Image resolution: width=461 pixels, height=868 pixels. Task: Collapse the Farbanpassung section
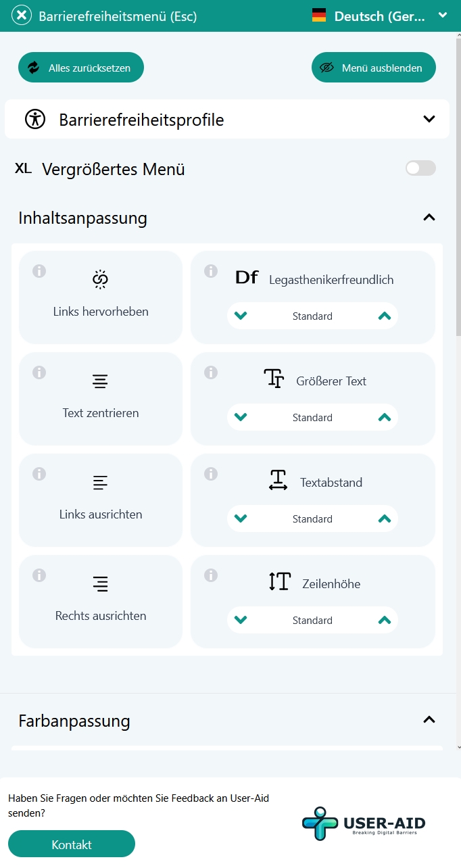(429, 721)
